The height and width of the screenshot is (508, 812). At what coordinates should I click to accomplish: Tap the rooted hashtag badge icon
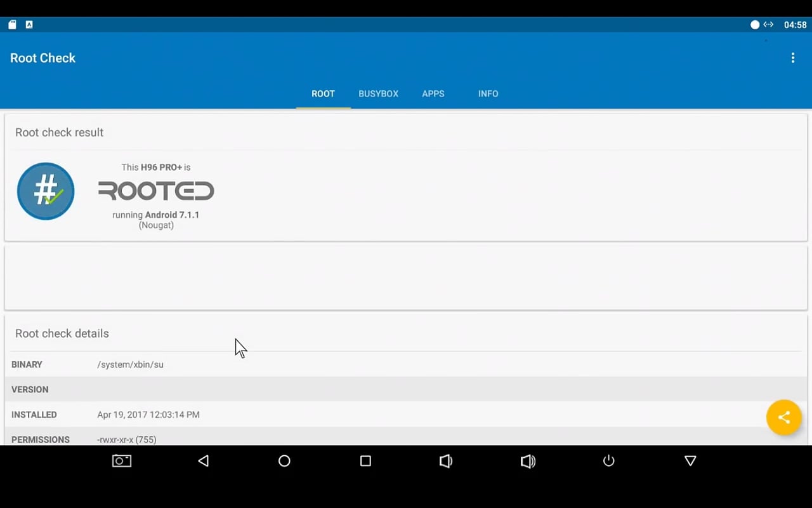(46, 191)
